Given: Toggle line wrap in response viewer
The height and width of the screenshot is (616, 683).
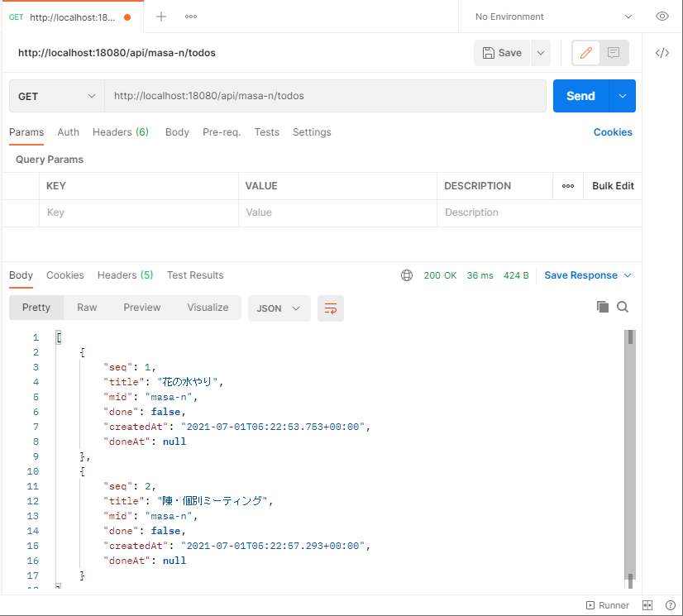Looking at the screenshot, I should (331, 308).
